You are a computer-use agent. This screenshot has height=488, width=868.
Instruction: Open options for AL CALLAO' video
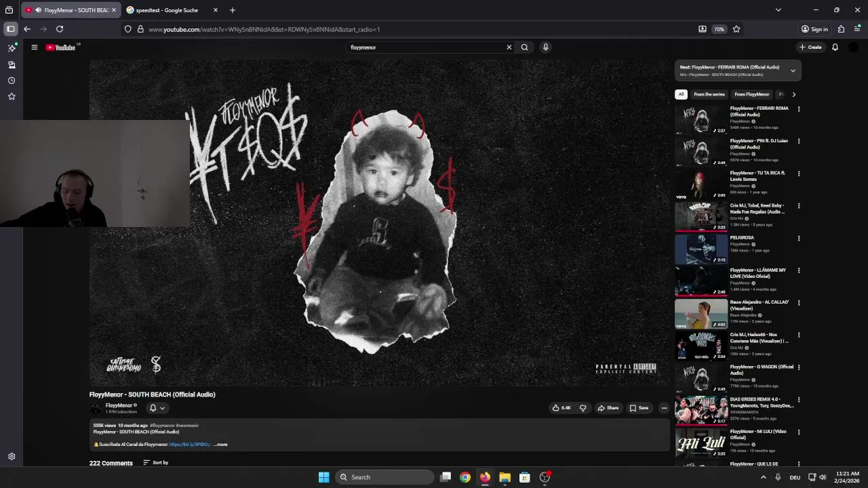click(799, 303)
